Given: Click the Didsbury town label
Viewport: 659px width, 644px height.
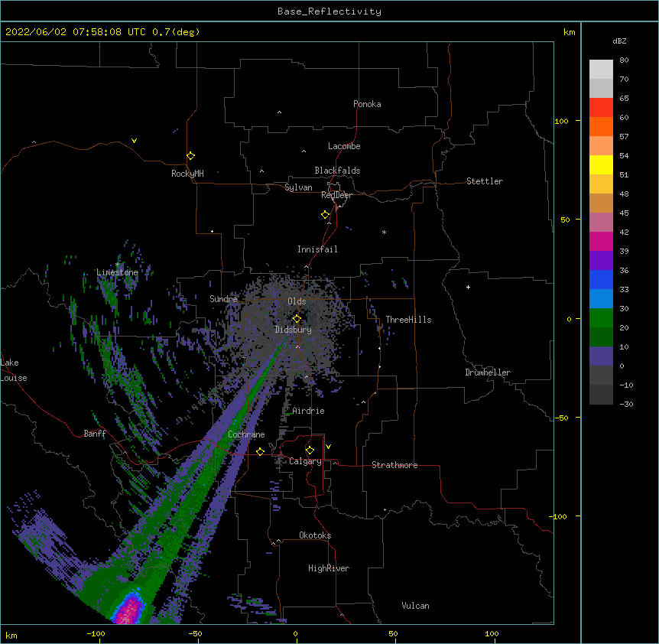Looking at the screenshot, I should point(294,330).
